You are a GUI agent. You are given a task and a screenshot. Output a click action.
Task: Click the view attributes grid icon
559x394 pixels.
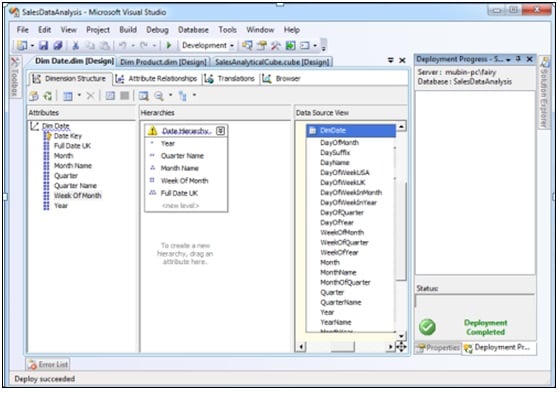point(68,96)
